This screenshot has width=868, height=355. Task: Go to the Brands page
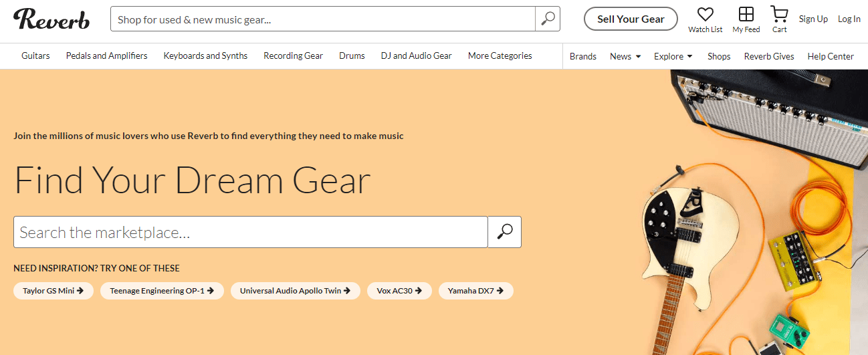(583, 56)
